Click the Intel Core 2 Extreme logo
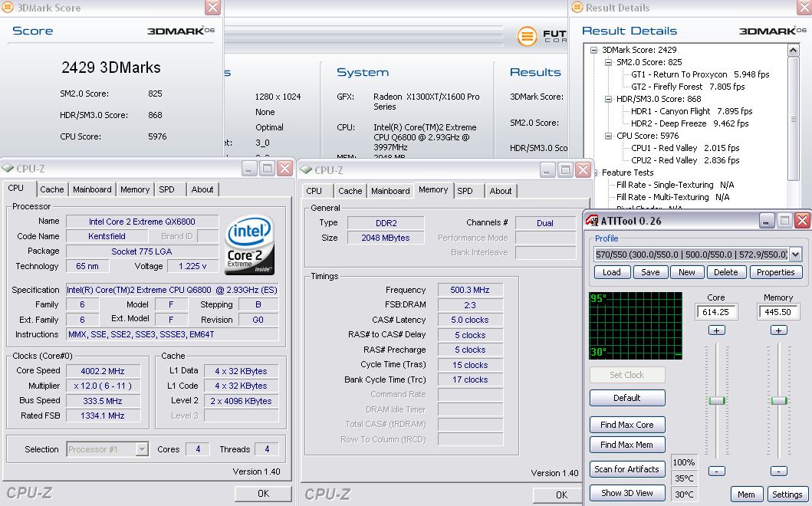This screenshot has width=812, height=506. (x=250, y=245)
